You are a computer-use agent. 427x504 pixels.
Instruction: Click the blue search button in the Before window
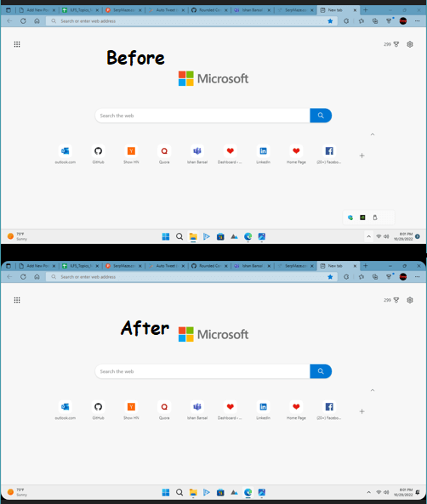321,116
